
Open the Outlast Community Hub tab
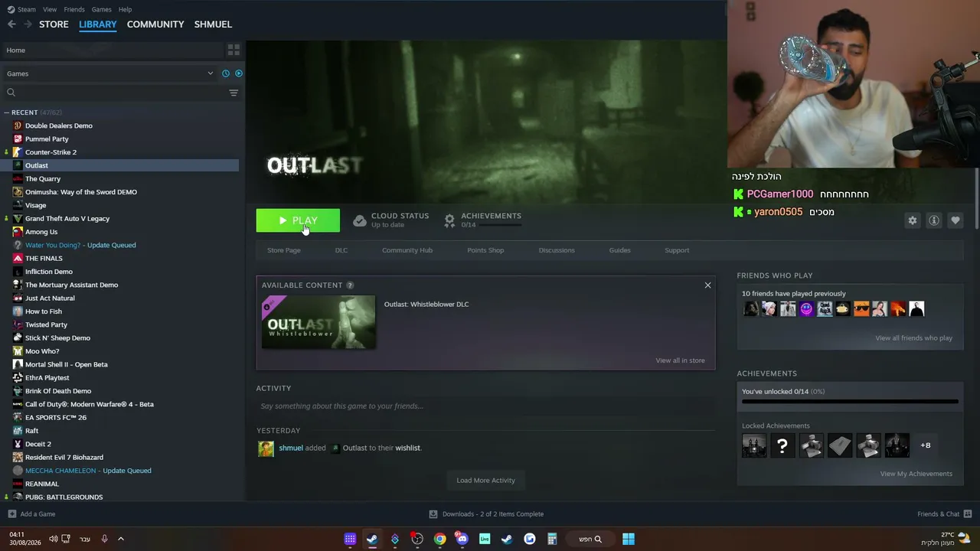coord(407,250)
